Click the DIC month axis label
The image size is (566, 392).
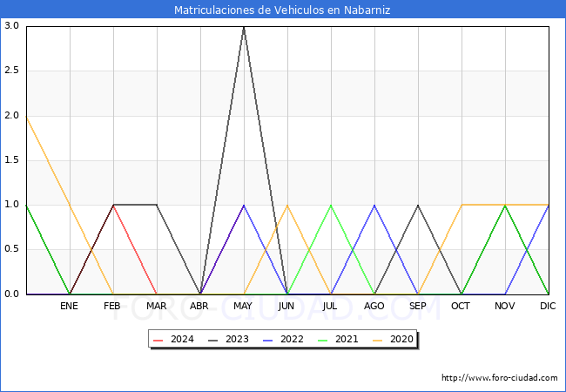(548, 306)
